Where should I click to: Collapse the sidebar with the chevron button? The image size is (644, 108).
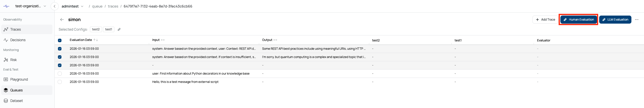[55, 6]
